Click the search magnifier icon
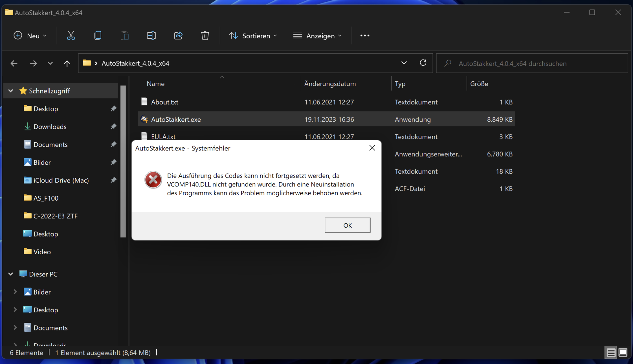Screen dimensions: 633x364 click(448, 63)
